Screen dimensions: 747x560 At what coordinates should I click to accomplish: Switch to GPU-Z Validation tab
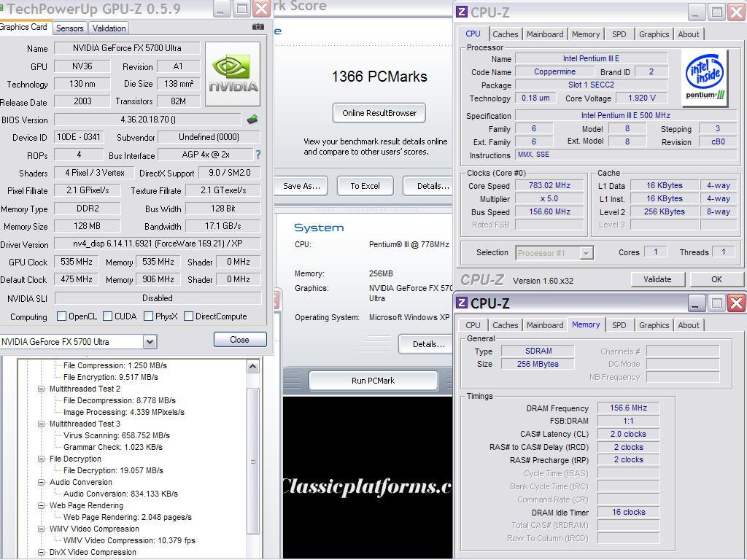pos(109,28)
